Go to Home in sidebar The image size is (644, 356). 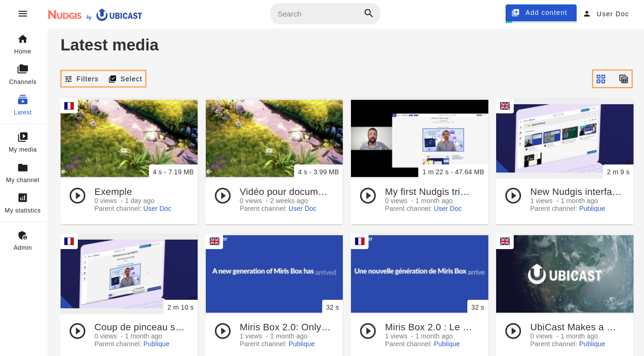click(x=23, y=44)
